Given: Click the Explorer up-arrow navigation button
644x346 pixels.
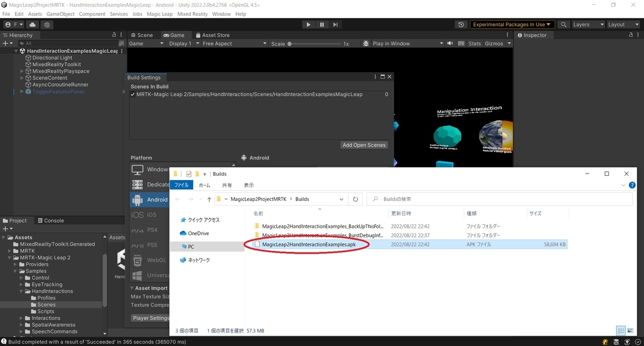Looking at the screenshot, I should 209,199.
